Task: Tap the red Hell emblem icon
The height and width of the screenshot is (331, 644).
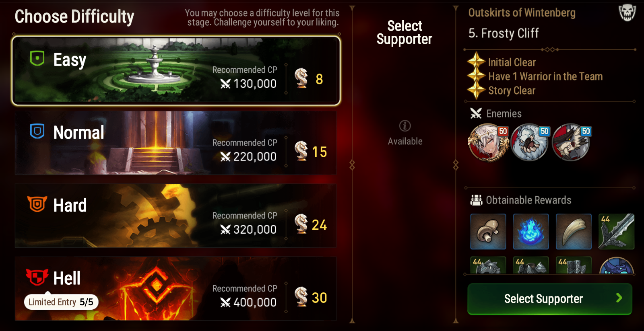Action: pyautogui.click(x=37, y=277)
